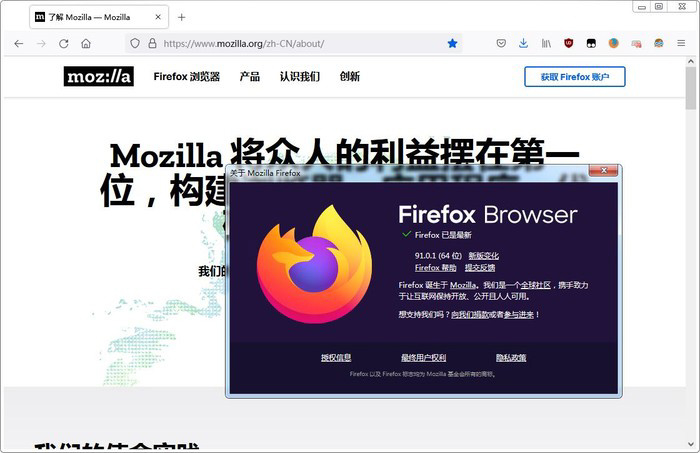
Task: Close the 了解 Mozilla tab
Action: 158,17
